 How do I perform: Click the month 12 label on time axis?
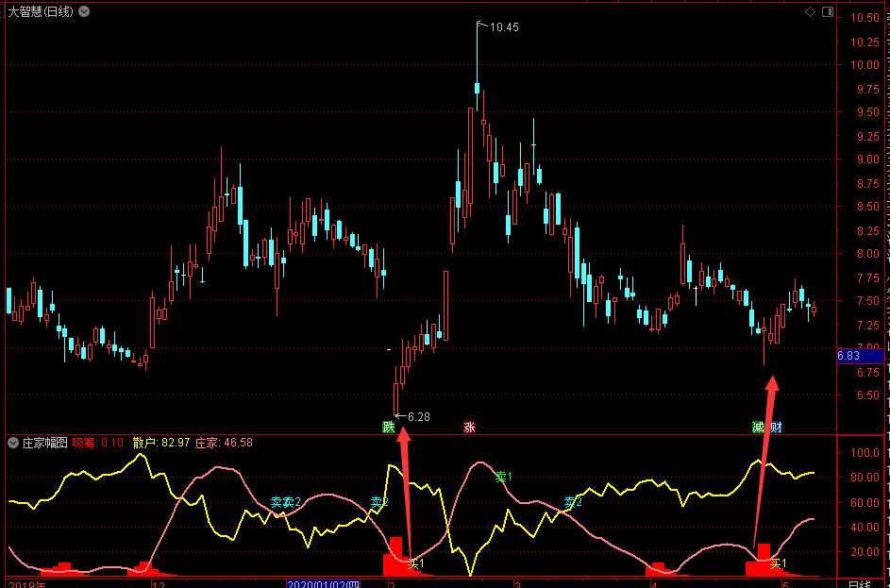(x=159, y=584)
